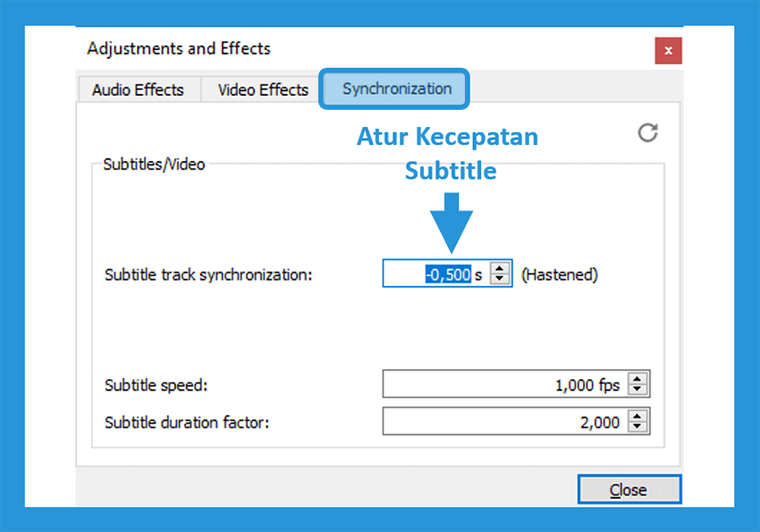Image resolution: width=760 pixels, height=532 pixels.
Task: Decrease subtitle duration factor
Action: click(x=638, y=426)
